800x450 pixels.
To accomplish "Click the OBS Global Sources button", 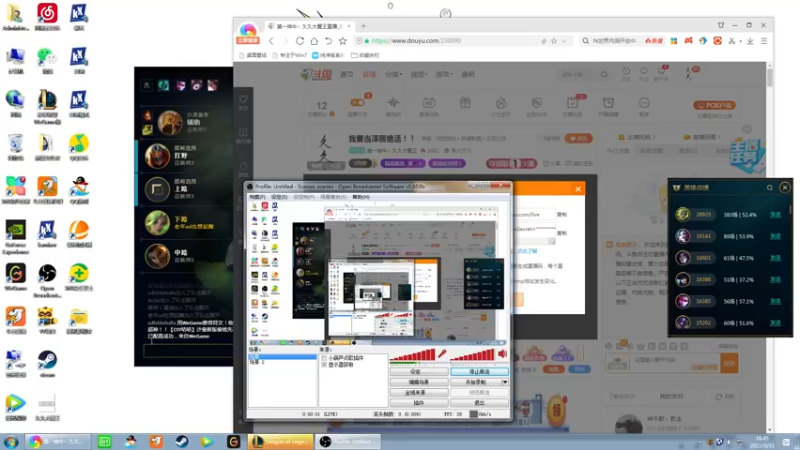I will coord(419,392).
